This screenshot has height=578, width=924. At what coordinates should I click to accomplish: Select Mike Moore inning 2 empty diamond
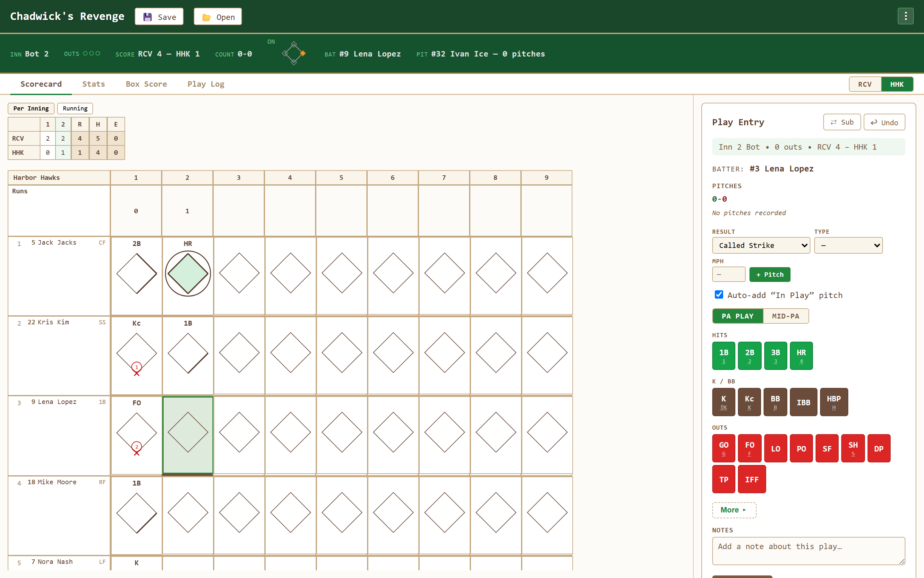click(x=188, y=512)
